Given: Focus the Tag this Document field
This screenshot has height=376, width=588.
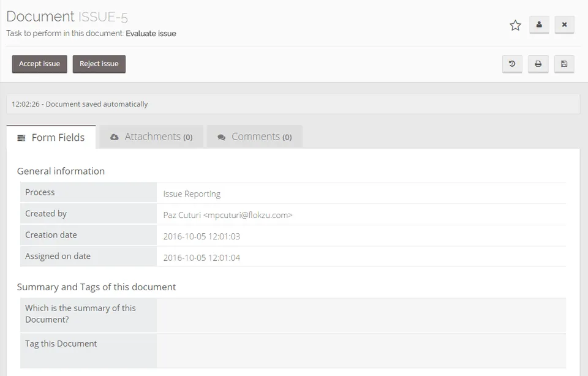Looking at the screenshot, I should (361, 350).
